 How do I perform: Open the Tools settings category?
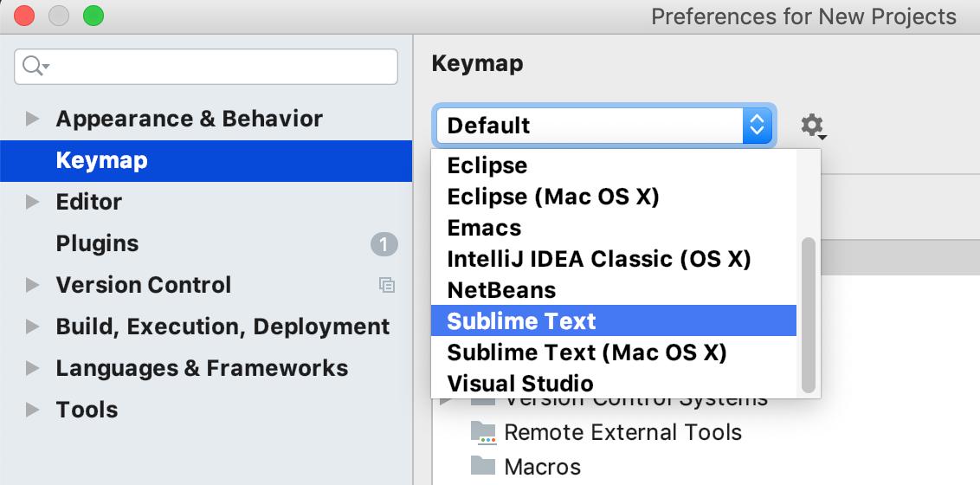coord(87,410)
